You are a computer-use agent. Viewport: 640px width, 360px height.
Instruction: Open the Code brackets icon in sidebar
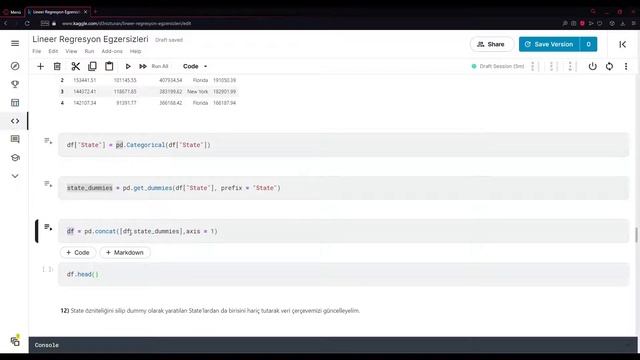coord(15,121)
